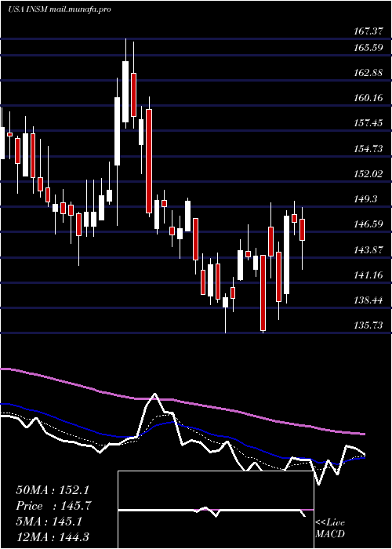
Task: Click the 138.44 price level label
Action: (368, 300)
